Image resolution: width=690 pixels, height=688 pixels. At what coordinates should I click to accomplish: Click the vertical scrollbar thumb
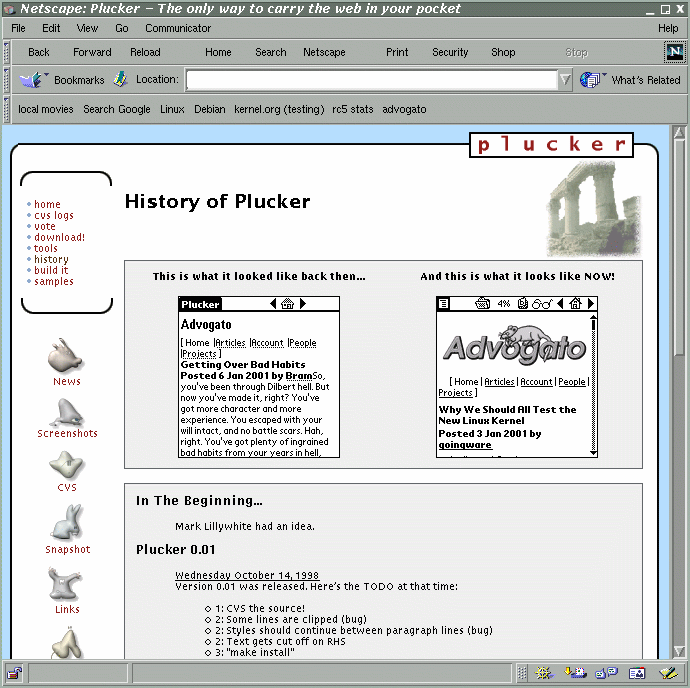pos(679,248)
